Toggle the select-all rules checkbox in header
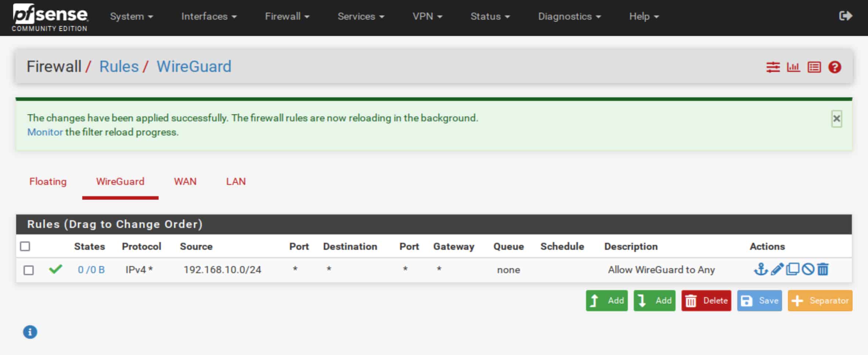 click(x=25, y=246)
